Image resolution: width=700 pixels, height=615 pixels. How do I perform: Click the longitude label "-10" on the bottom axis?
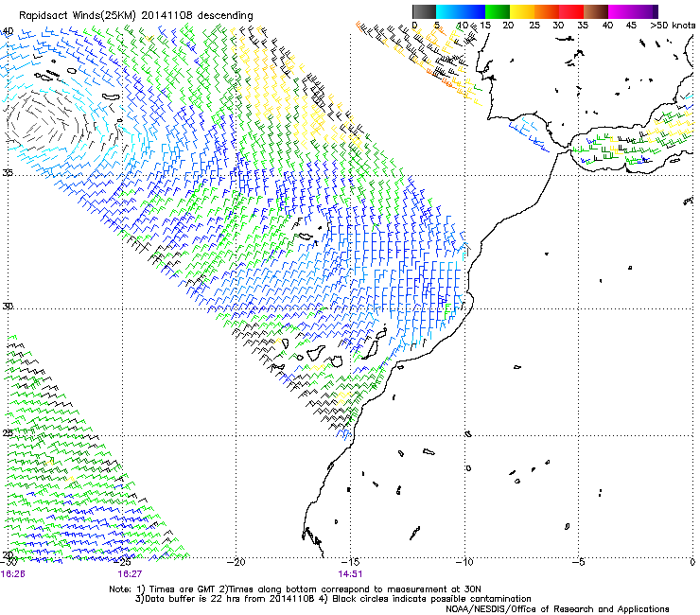(464, 562)
